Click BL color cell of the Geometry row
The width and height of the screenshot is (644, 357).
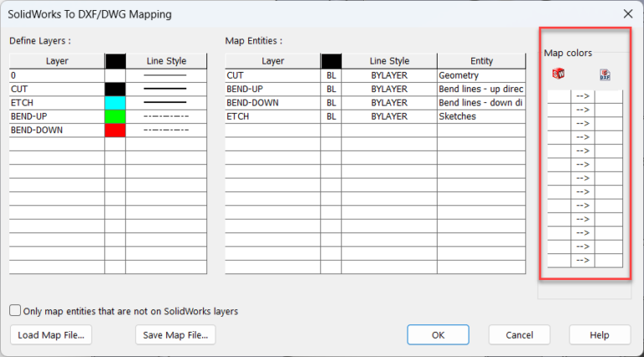(x=331, y=75)
